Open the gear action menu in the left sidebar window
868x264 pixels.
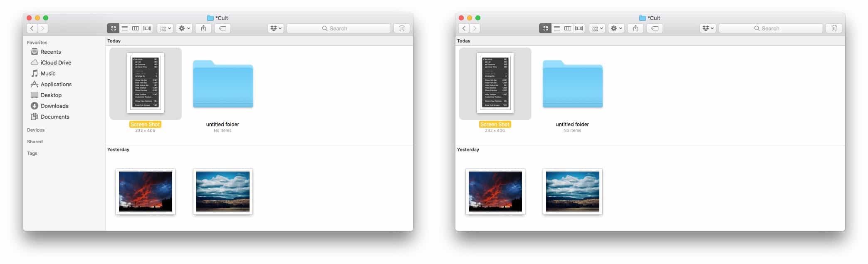coord(184,28)
